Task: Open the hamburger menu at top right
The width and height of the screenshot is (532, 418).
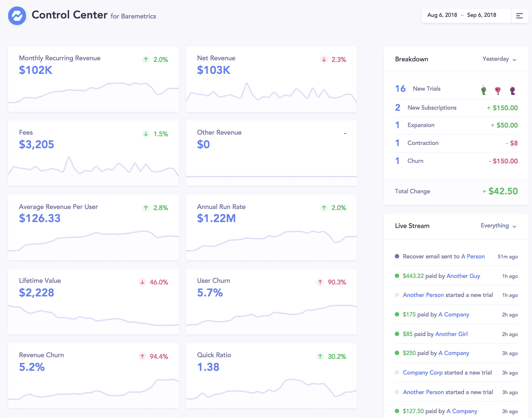Action: 520,15
